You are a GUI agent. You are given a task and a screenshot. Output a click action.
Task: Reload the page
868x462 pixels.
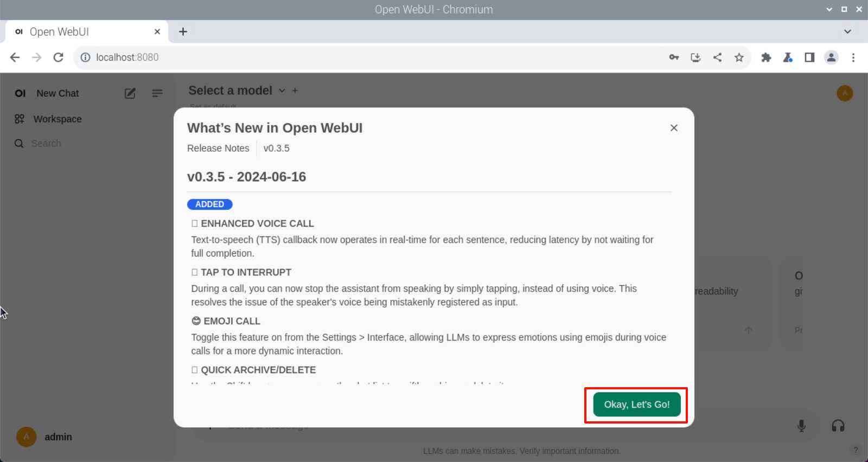tap(59, 57)
